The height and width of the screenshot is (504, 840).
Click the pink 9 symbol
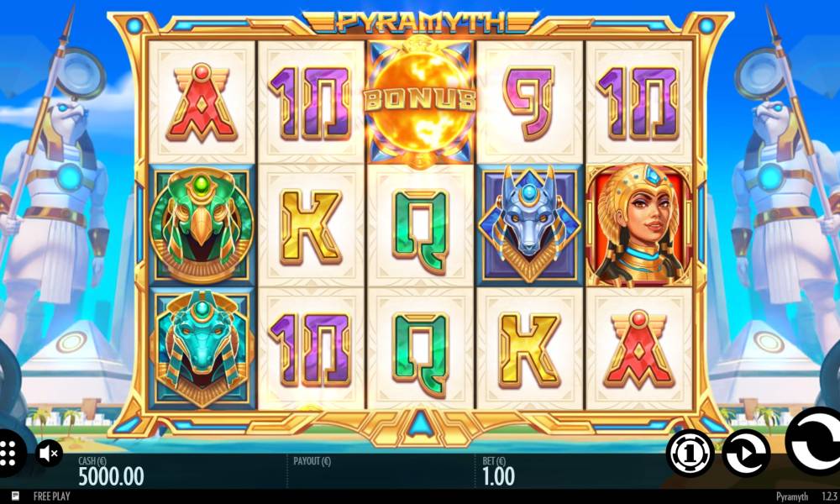pos(528,102)
